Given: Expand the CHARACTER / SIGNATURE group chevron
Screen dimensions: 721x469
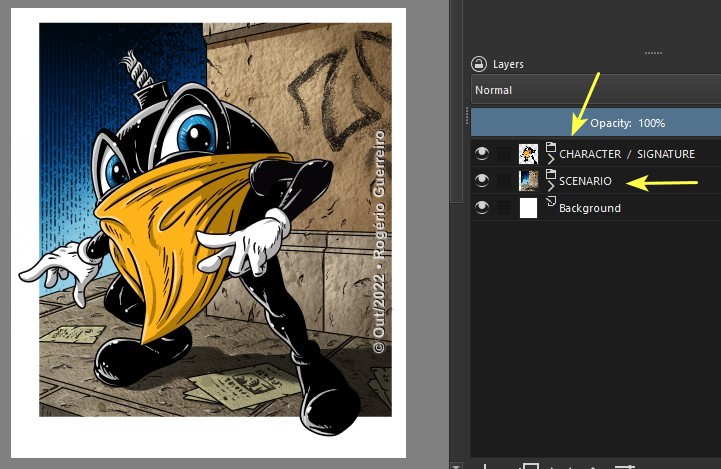Looking at the screenshot, I should tap(550, 159).
